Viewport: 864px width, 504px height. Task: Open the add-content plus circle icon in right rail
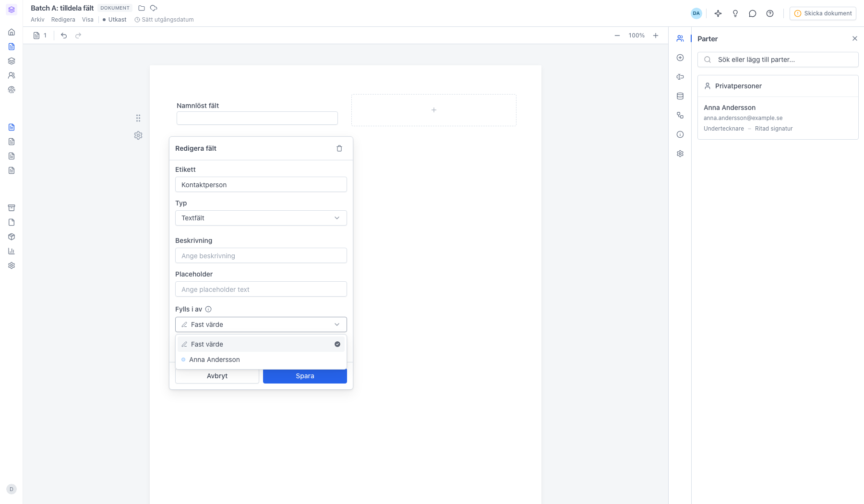click(x=680, y=58)
